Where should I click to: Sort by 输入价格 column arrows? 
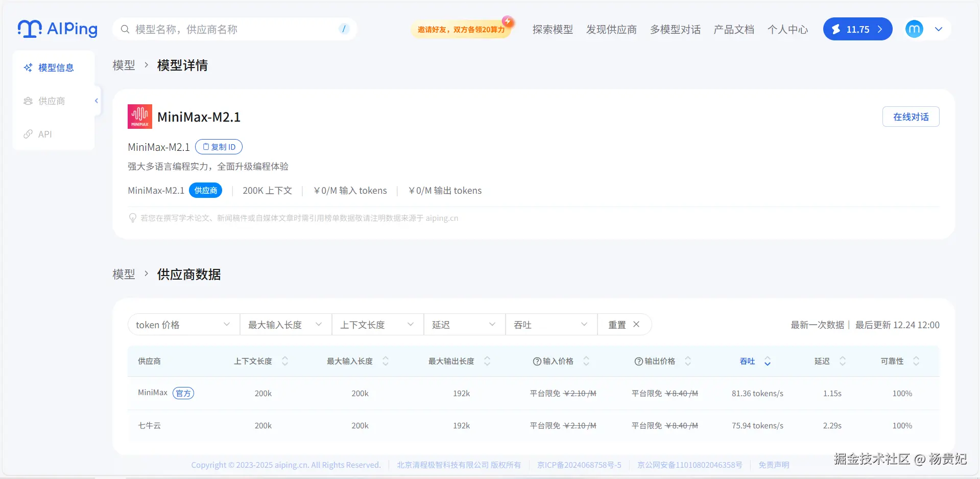[586, 361]
